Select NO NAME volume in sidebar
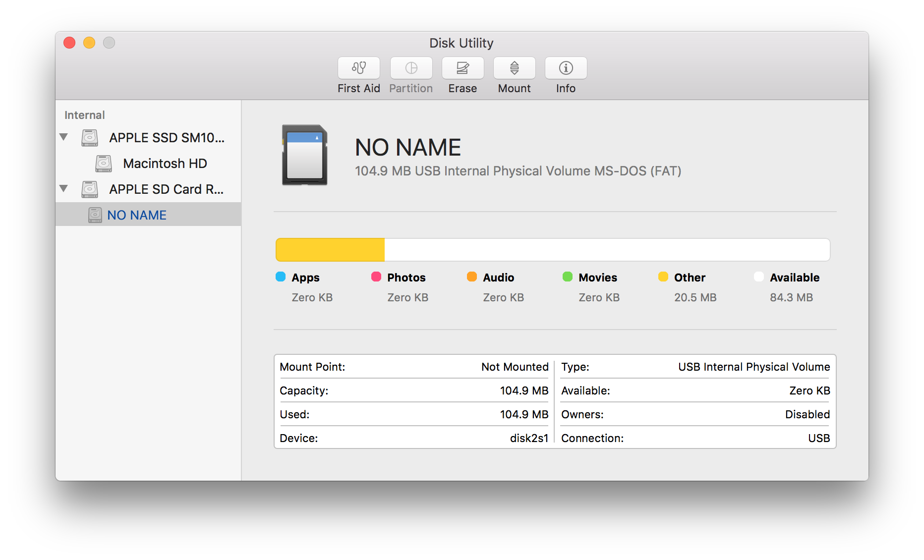Viewport: 924px width, 560px height. pos(148,215)
